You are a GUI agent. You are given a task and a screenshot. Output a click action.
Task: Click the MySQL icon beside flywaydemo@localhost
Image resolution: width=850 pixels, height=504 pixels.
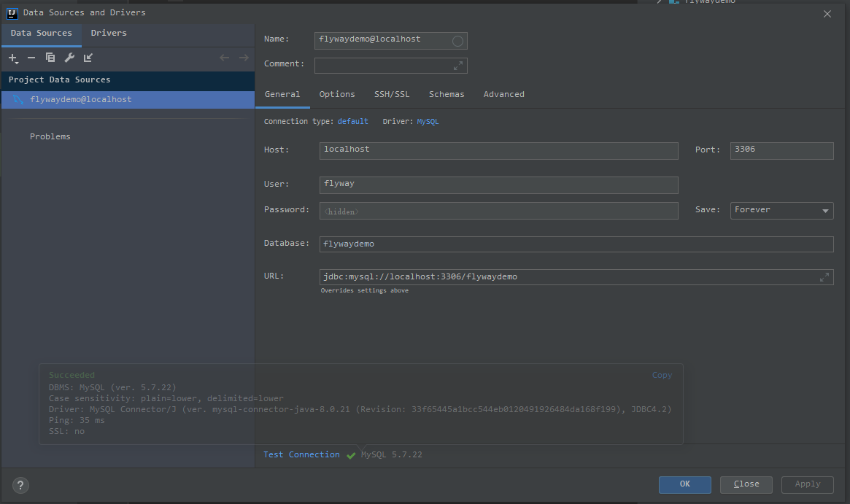point(18,100)
